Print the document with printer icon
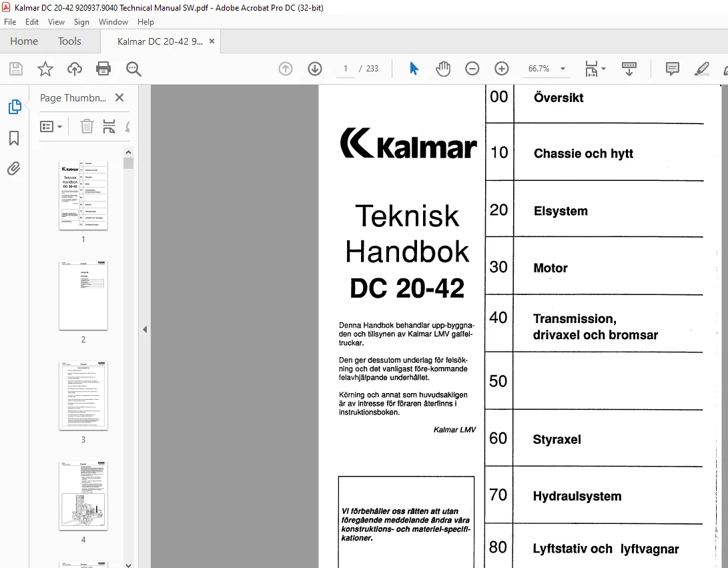The height and width of the screenshot is (568, 728). click(x=103, y=69)
